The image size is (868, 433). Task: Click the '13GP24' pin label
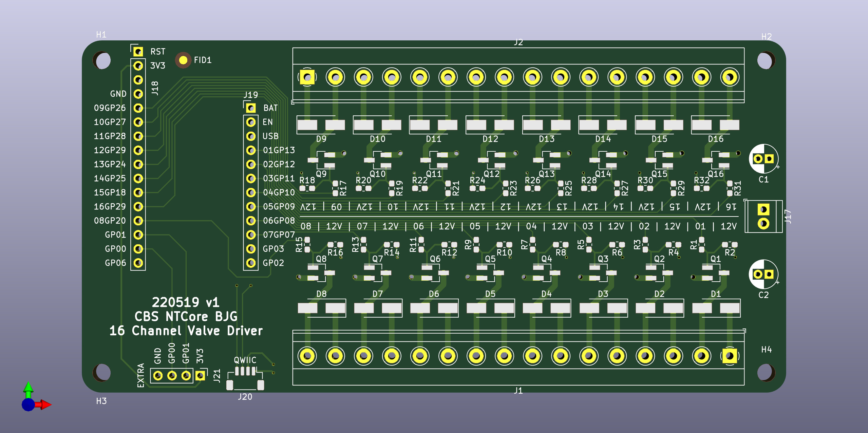click(110, 164)
